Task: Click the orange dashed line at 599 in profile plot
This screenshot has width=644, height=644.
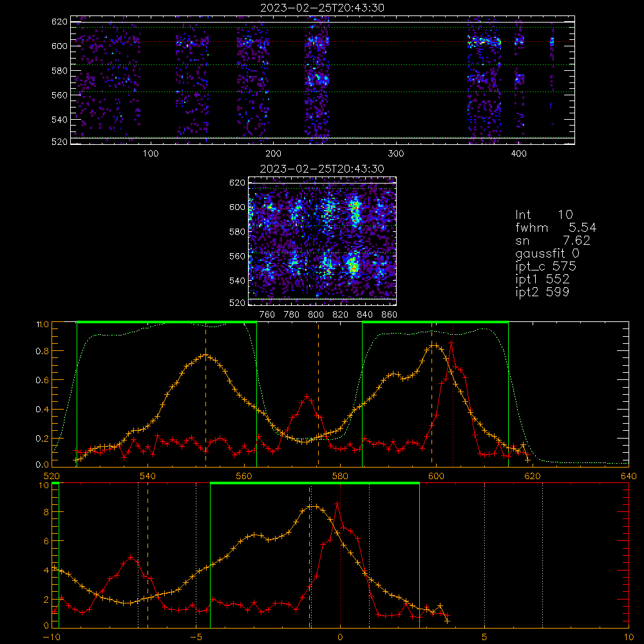Action: tap(431, 394)
